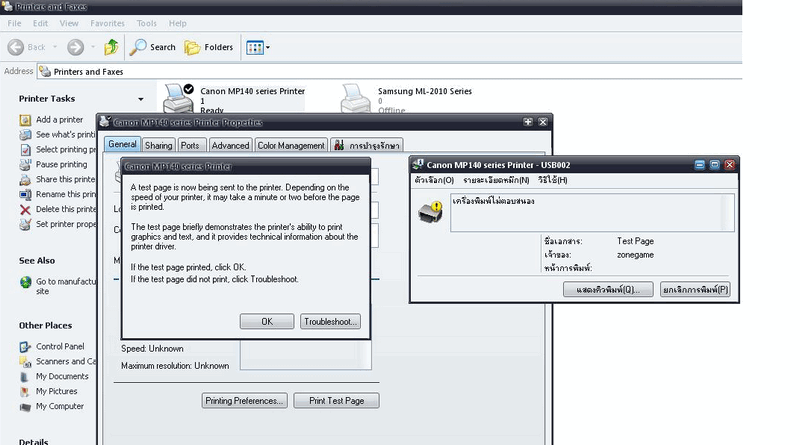Screen dimensions: 800x445
Task: Open the File menu
Action: point(14,23)
